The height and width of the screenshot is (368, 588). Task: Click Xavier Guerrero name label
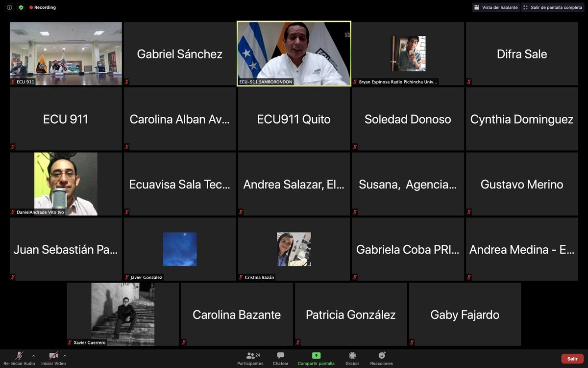89,342
